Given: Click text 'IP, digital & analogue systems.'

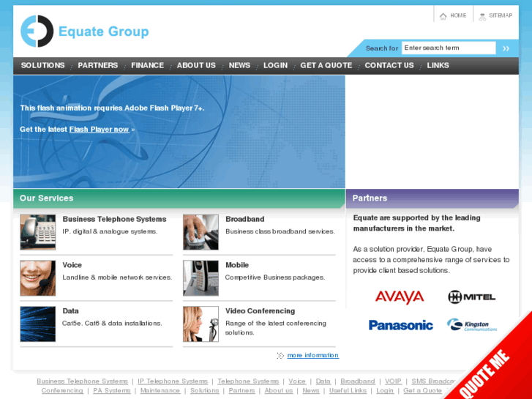Looking at the screenshot, I should click(x=110, y=231).
